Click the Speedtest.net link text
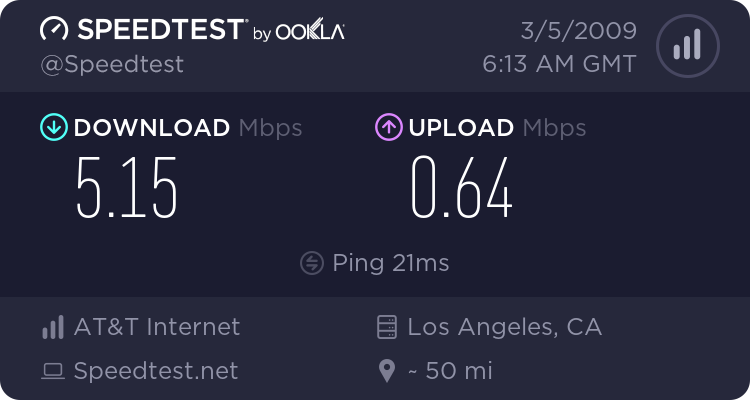 point(156,371)
